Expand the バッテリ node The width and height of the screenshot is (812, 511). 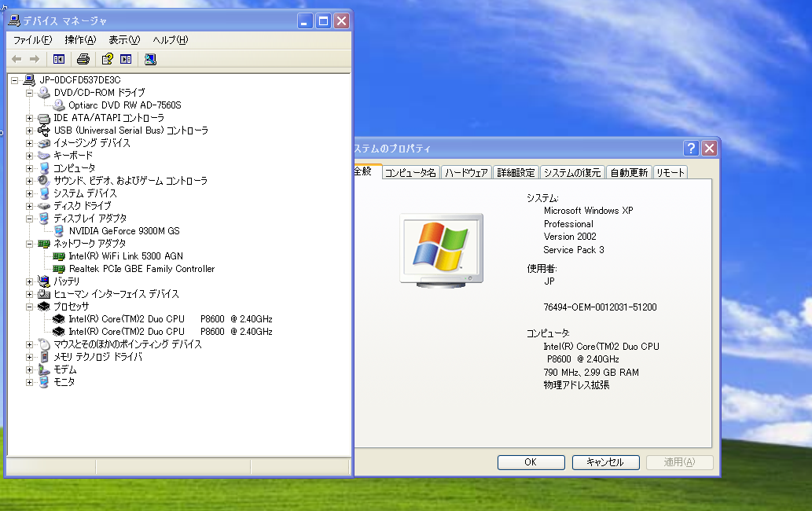[30, 281]
